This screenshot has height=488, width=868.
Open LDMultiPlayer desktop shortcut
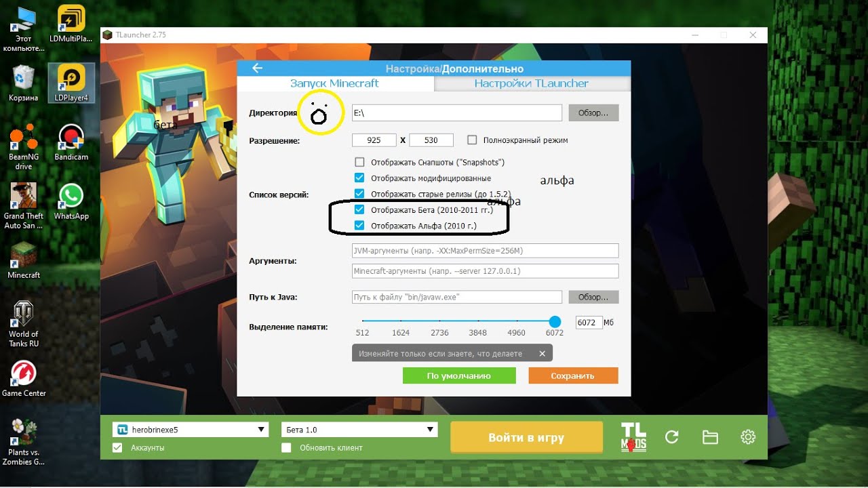click(x=71, y=24)
